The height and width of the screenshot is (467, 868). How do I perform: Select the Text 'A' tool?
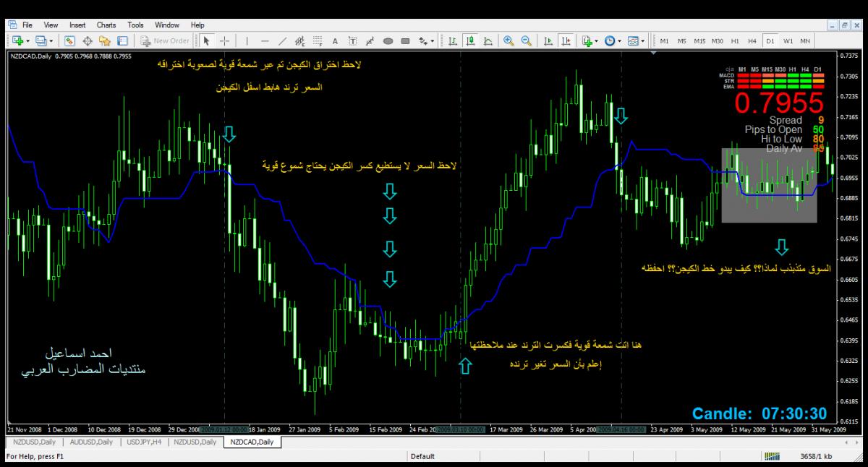pos(335,41)
